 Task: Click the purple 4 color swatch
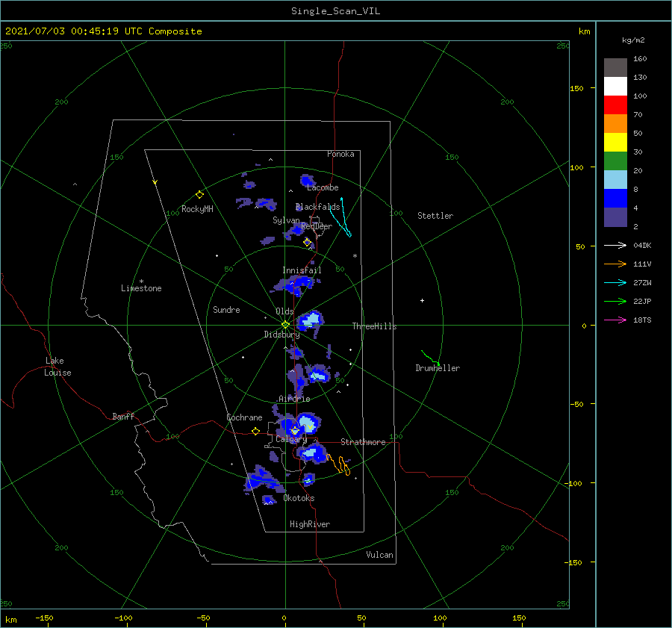pyautogui.click(x=615, y=217)
